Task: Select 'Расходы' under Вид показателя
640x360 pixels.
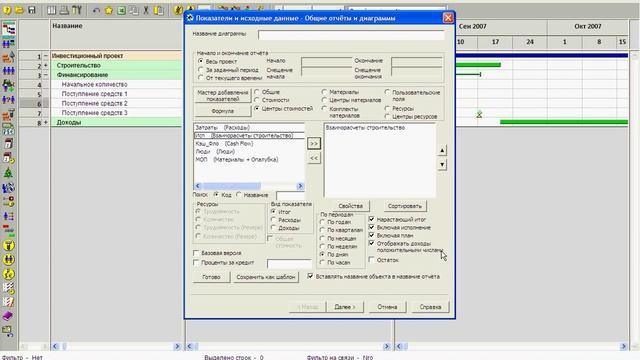Action: coord(273,220)
